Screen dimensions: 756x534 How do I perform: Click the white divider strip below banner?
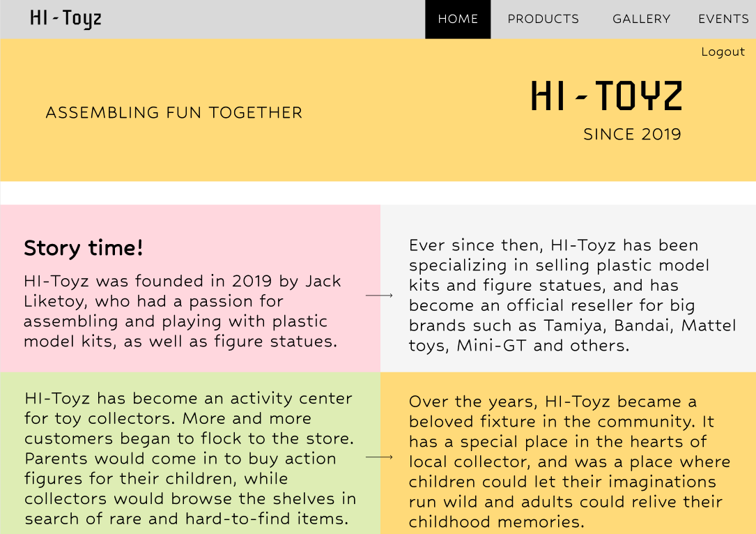tap(378, 193)
